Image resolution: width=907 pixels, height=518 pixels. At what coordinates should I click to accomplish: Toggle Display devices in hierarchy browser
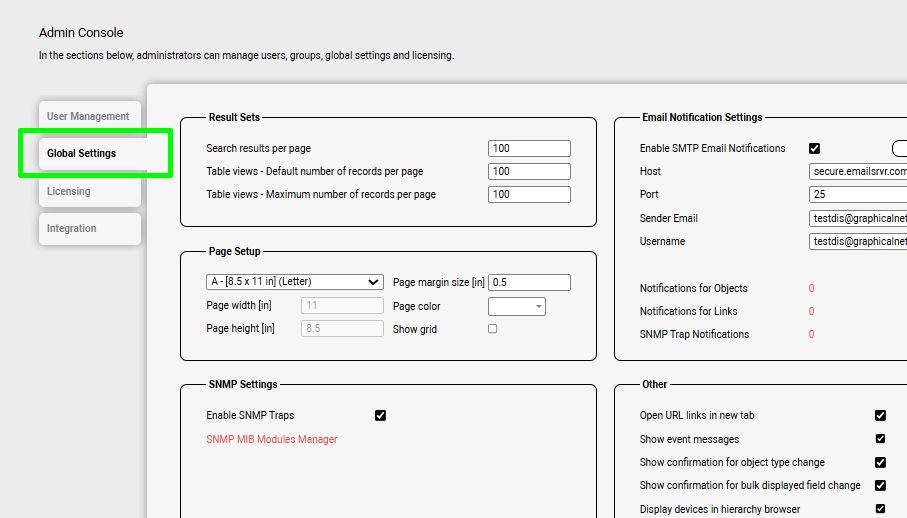tap(880, 509)
